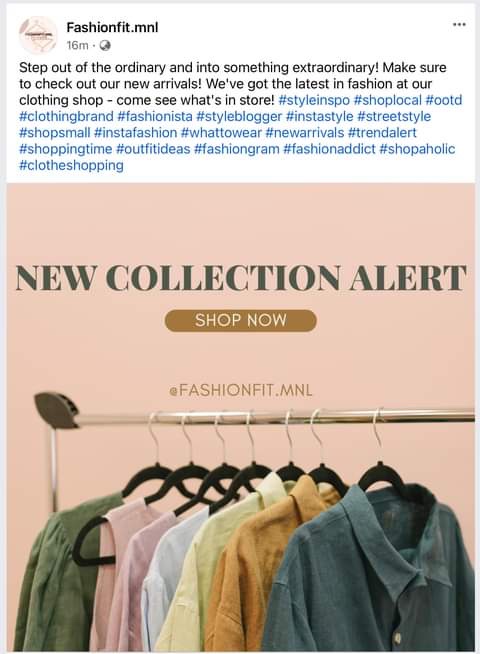This screenshot has width=480, height=654.
Task: Open the #fashiongram hashtag
Action: coord(237,149)
